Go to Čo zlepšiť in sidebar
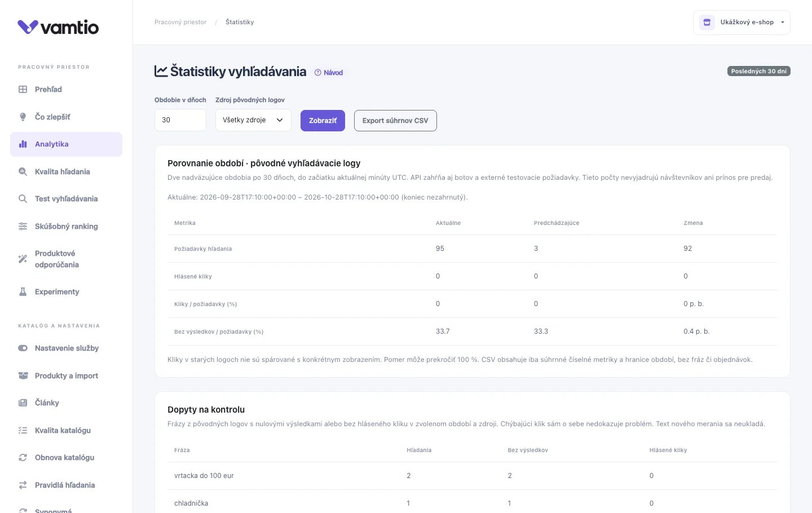Viewport: 812px width, 513px height. click(x=66, y=117)
